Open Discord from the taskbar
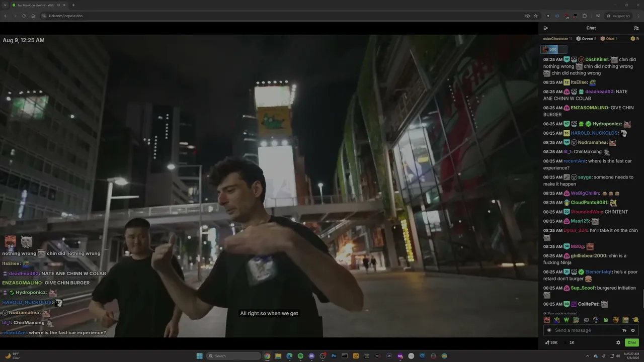The width and height of the screenshot is (644, 362). [311, 356]
